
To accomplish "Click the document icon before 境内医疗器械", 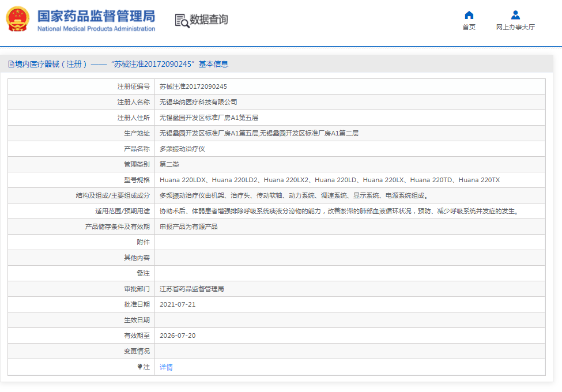I will click(x=11, y=65).
